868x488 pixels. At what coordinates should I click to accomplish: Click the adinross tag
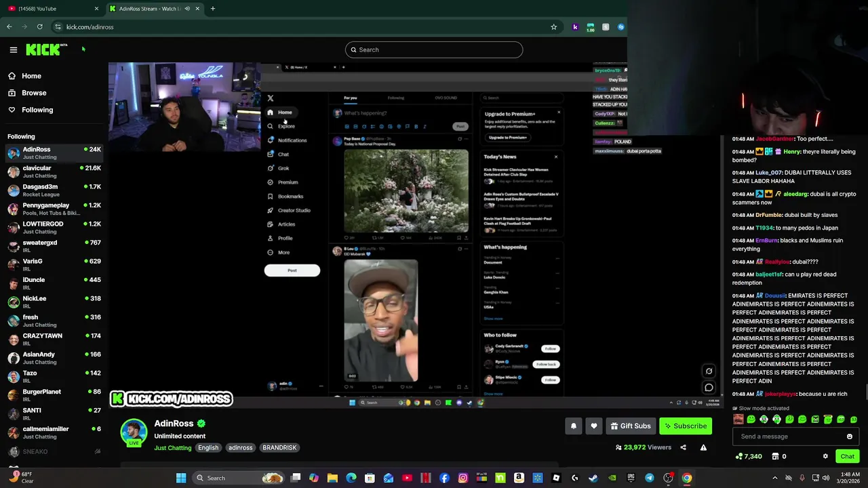tap(240, 447)
